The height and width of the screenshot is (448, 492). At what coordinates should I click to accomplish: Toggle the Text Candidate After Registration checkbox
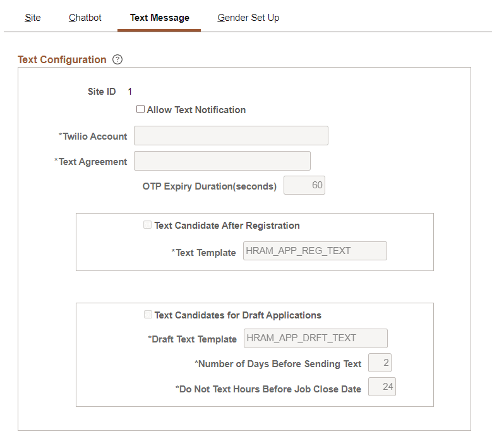(x=147, y=225)
